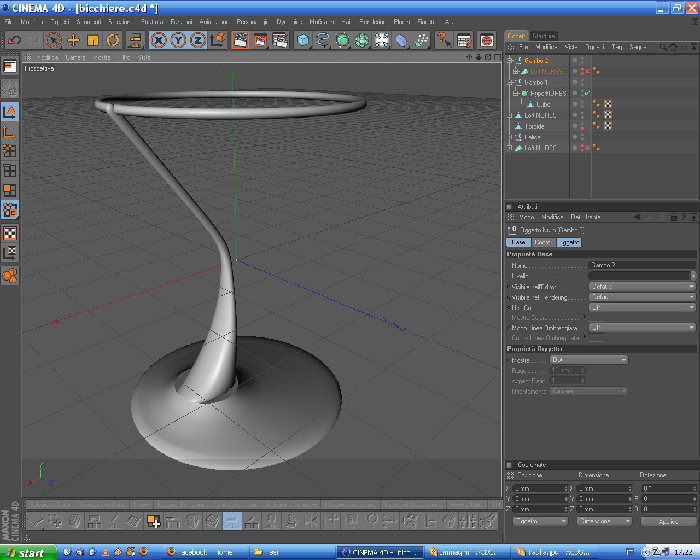Open the Visible in Editor dropdown
The width and height of the screenshot is (700, 560).
point(642,286)
